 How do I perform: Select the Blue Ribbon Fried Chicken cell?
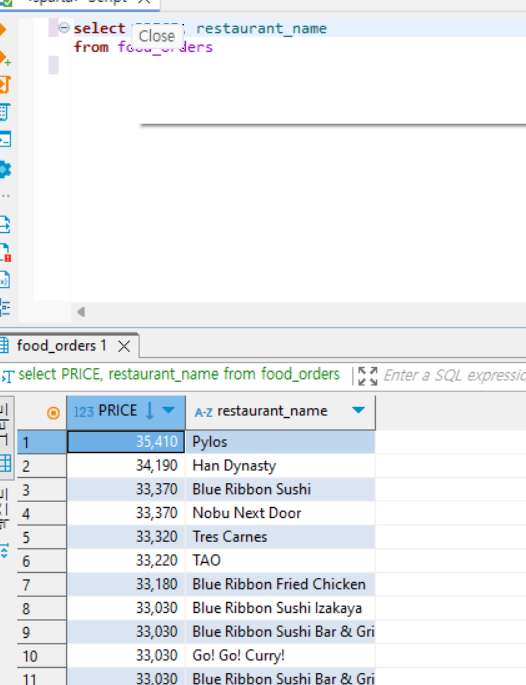pos(280,585)
